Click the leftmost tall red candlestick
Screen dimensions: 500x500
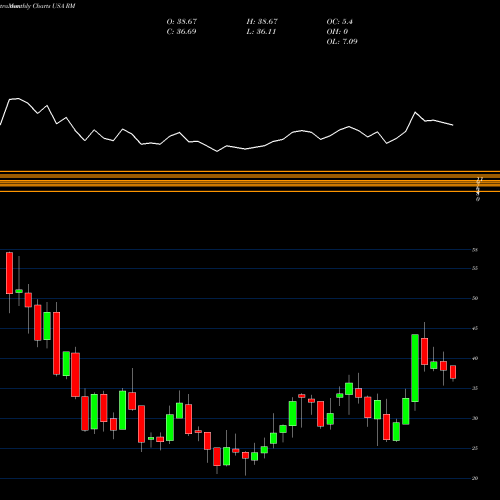(x=9, y=273)
